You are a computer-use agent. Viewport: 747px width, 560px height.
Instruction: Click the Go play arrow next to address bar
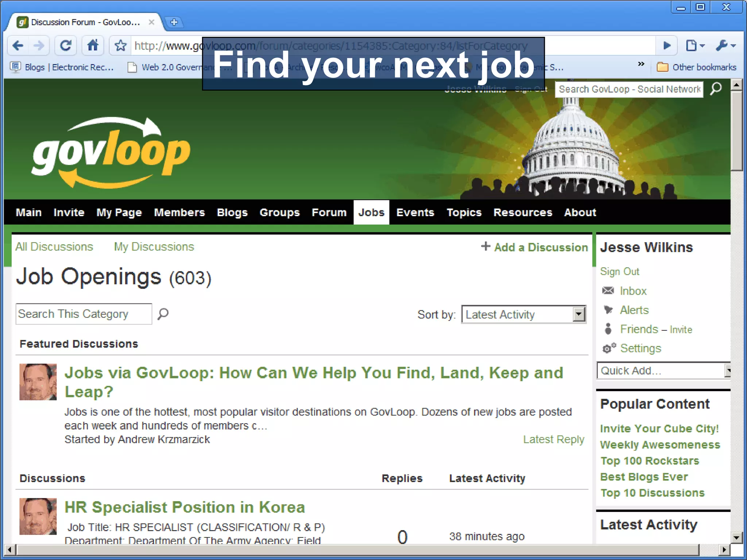click(667, 46)
